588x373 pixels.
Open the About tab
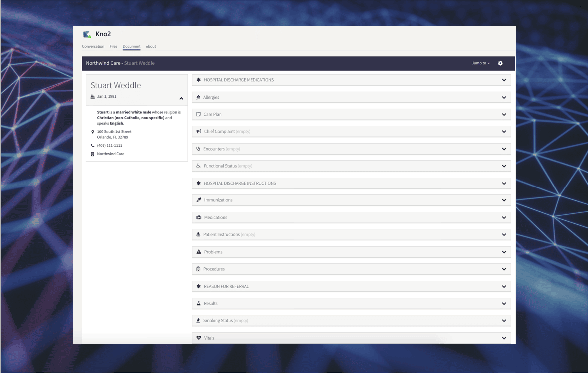tap(150, 46)
